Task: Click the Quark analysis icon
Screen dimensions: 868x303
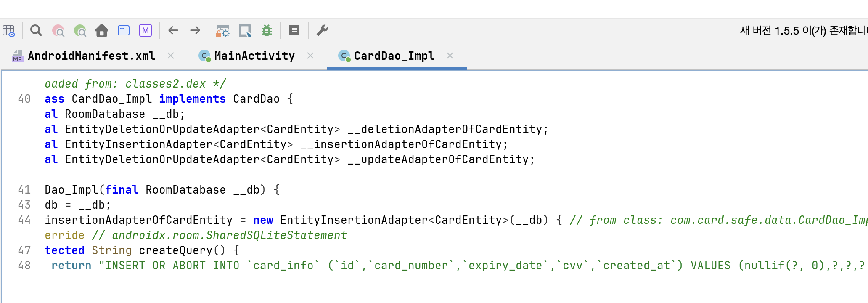Action: tap(245, 30)
